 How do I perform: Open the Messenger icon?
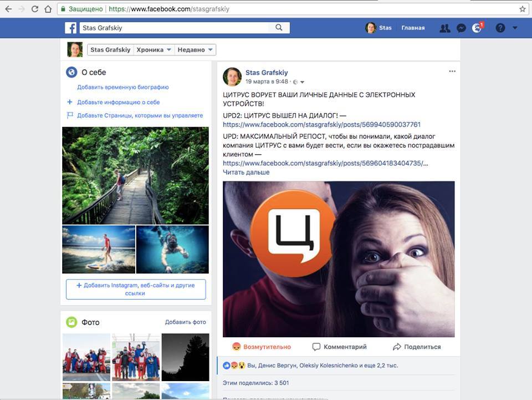pos(461,28)
